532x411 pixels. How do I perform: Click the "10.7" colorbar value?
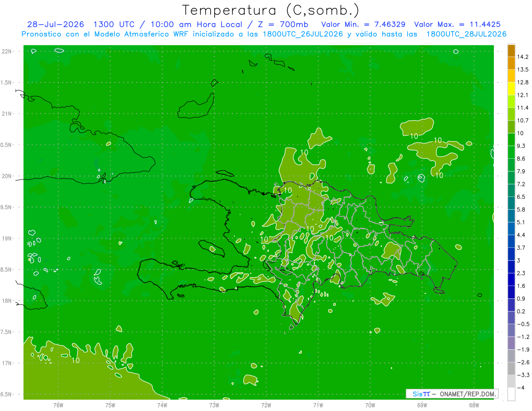click(x=523, y=120)
